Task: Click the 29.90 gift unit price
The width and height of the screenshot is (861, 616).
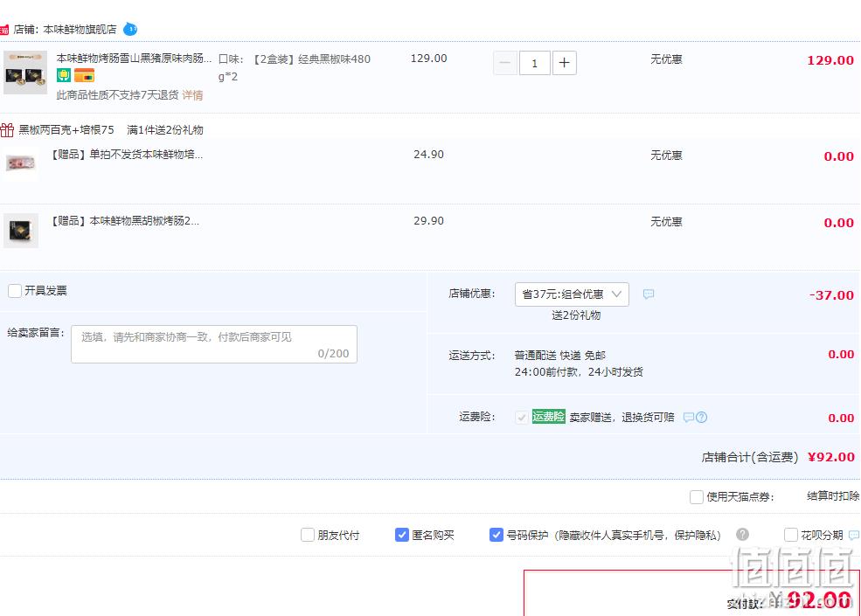Action: click(429, 221)
